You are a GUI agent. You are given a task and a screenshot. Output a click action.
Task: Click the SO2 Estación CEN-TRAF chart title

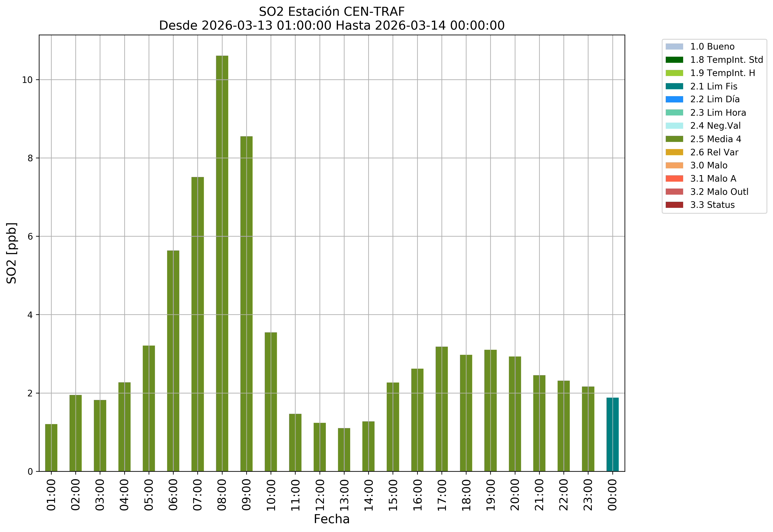click(332, 12)
